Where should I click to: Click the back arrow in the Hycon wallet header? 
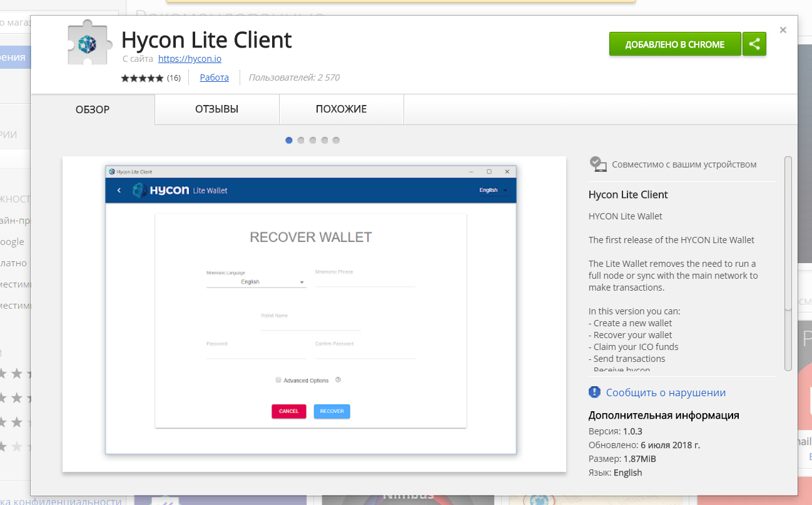click(119, 191)
